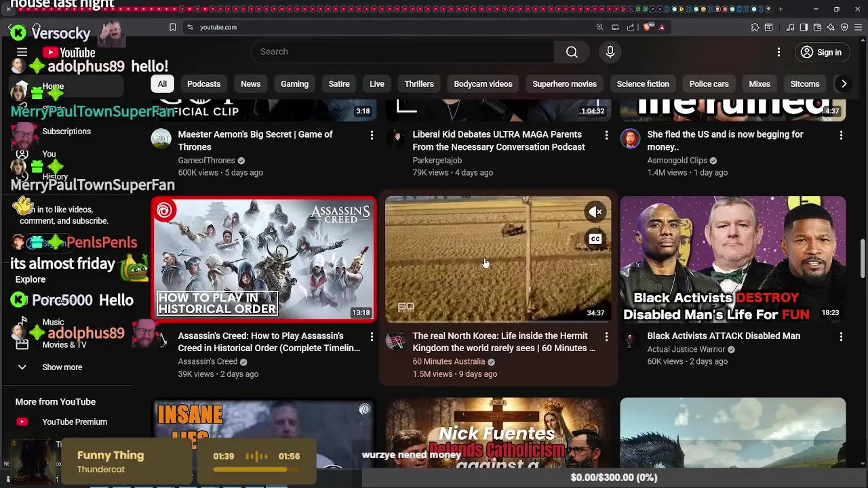Screen dimensions: 868x488
Task: Expand Show more in the Explore sidebar
Action: pyautogui.click(x=66, y=367)
